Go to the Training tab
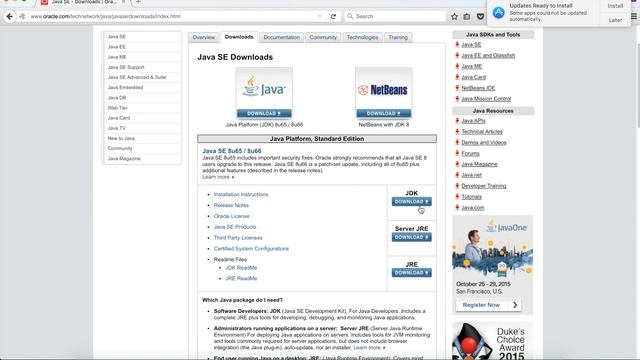640x360 pixels. click(398, 37)
